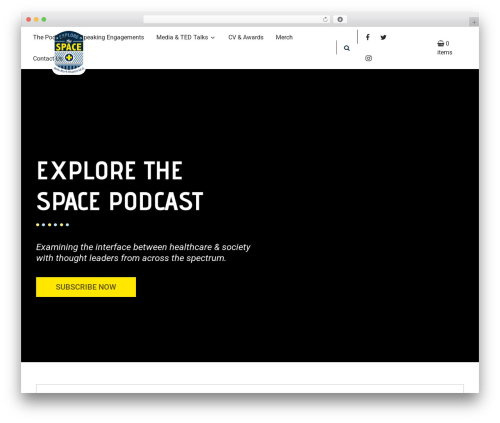
Task: Expand the Media & TED Talks submenu arrow
Action: coord(213,38)
